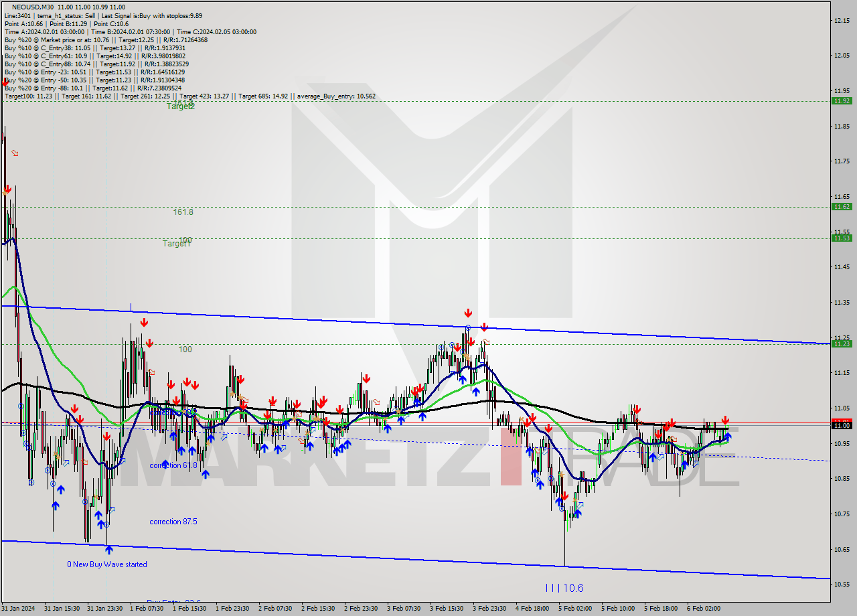Click the '0 New Buy Wave started' annotation
Screen dimensions: 857x616
point(107,564)
